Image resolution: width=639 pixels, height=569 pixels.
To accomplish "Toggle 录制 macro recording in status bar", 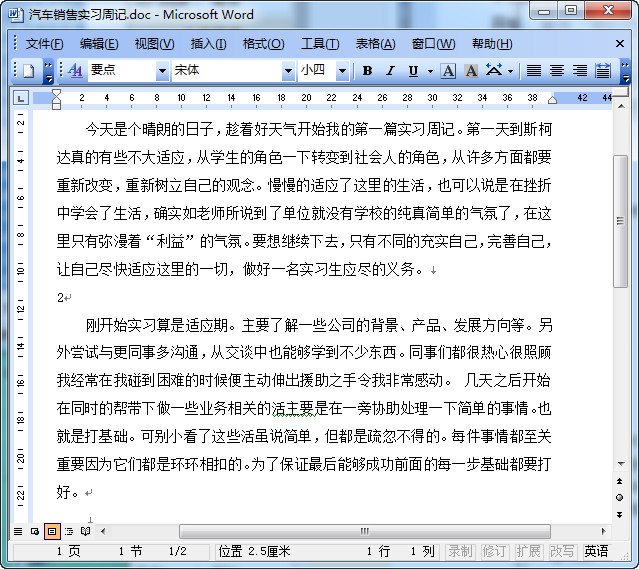I will [x=461, y=551].
